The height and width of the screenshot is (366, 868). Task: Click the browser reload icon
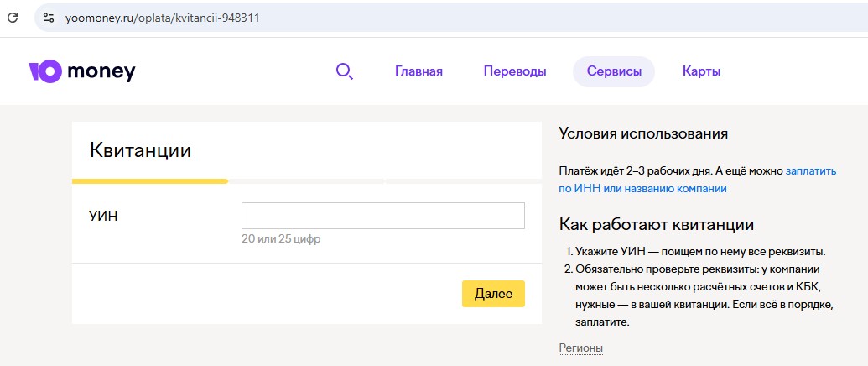[x=12, y=18]
